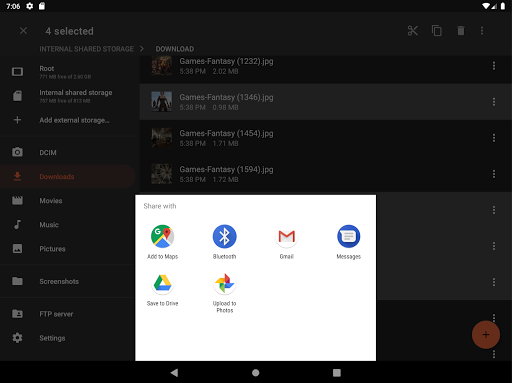Delete selected files with trash icon
The width and height of the screenshot is (512, 383).
pos(461,31)
